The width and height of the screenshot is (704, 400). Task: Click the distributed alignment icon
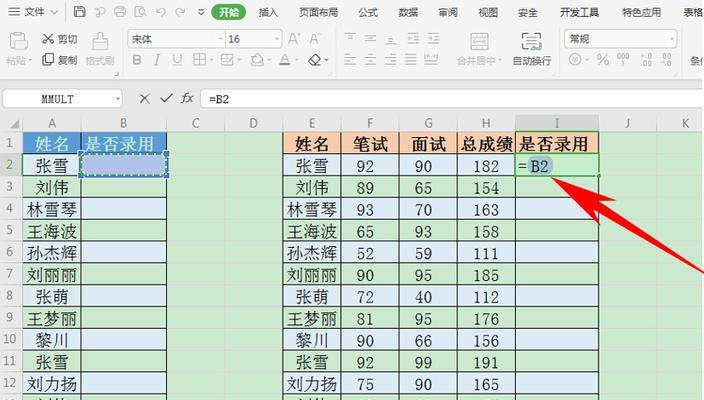(x=431, y=59)
